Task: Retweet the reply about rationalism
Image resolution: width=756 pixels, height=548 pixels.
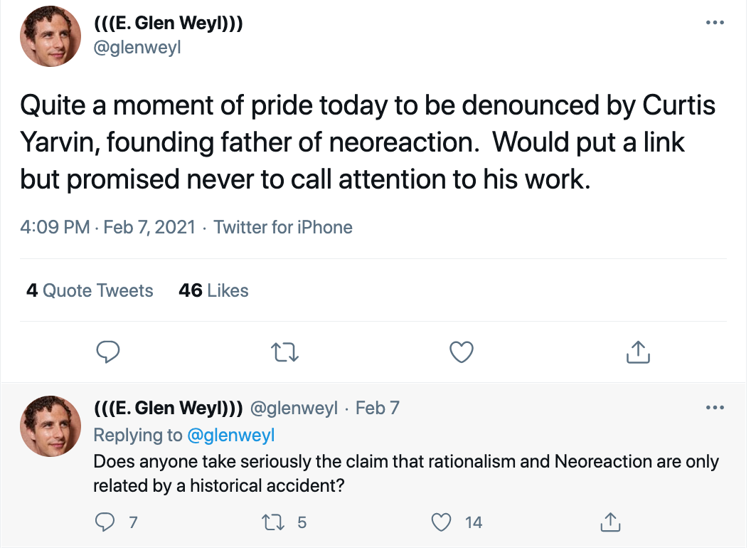Action: (274, 522)
